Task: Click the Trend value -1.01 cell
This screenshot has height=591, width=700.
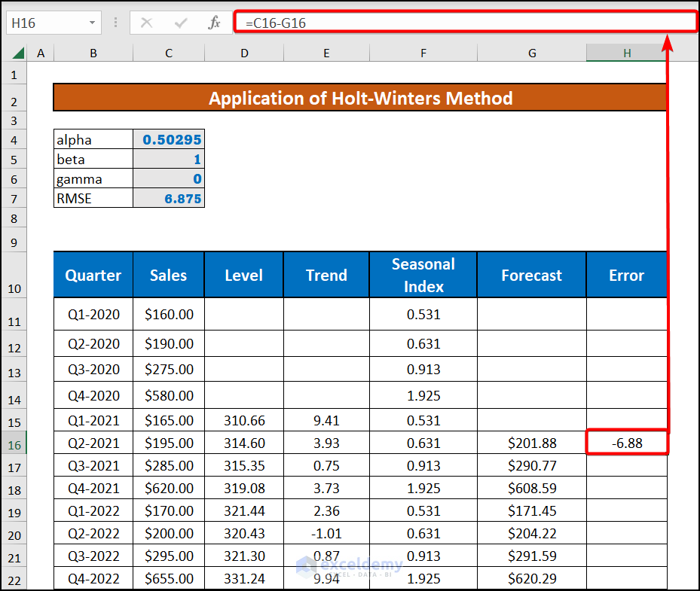Action: pos(326,534)
